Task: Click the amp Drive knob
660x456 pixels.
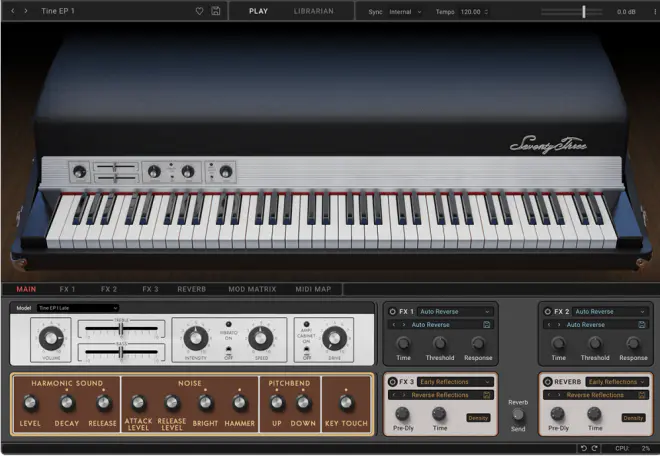Action: click(334, 338)
